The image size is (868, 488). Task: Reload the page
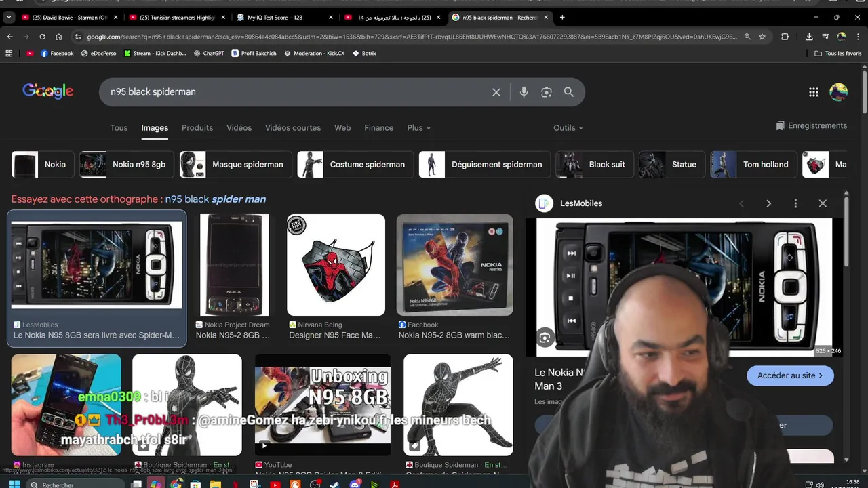pyautogui.click(x=42, y=37)
